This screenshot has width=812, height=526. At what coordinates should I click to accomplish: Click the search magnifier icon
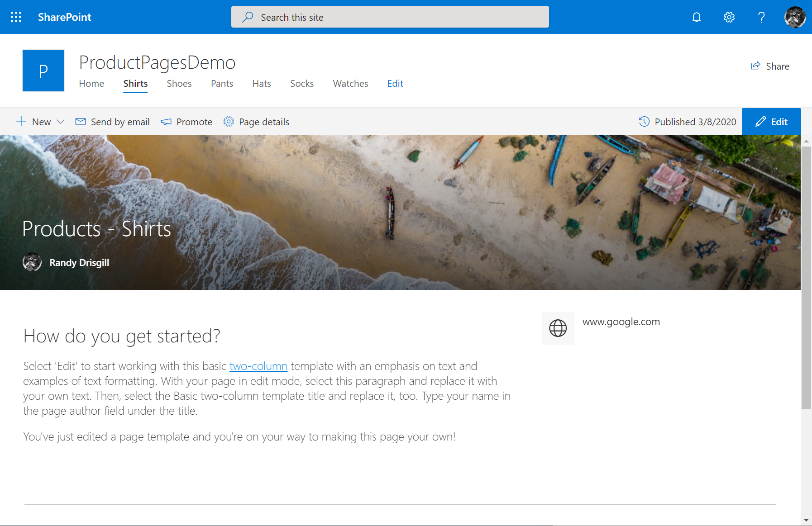pyautogui.click(x=247, y=17)
